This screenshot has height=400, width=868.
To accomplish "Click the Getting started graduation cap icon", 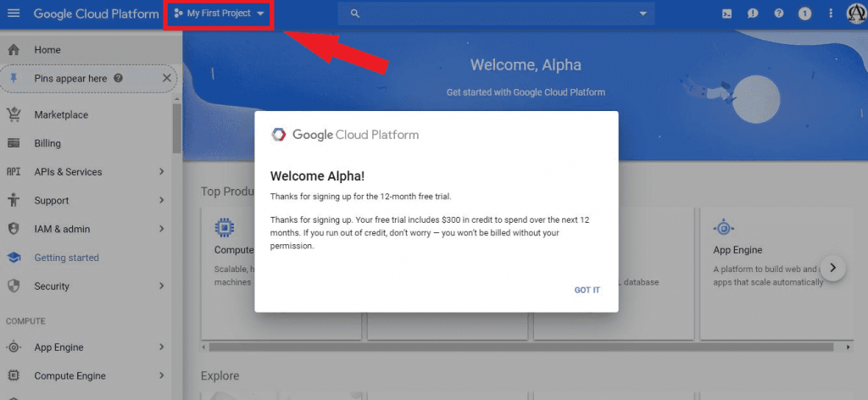I will click(14, 258).
